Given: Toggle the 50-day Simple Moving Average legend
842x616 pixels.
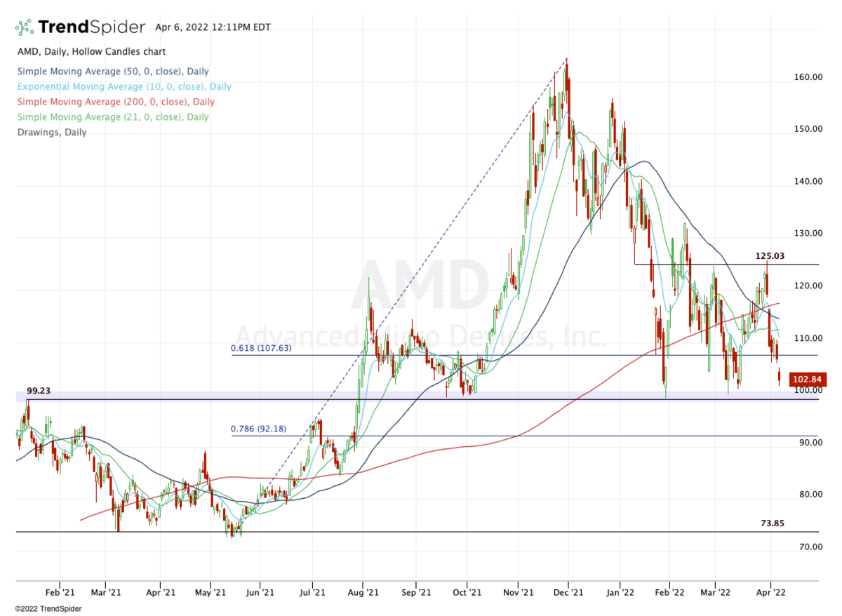Looking at the screenshot, I should [x=113, y=72].
